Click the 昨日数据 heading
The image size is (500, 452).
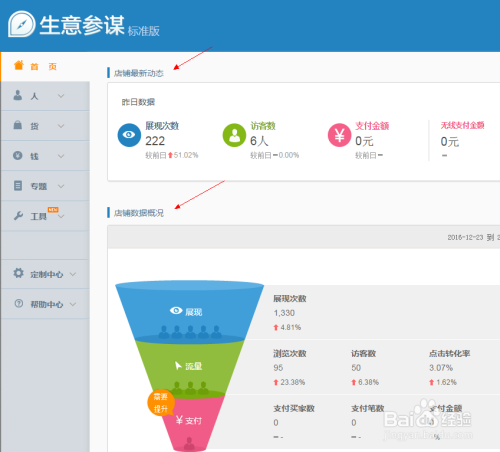click(138, 102)
